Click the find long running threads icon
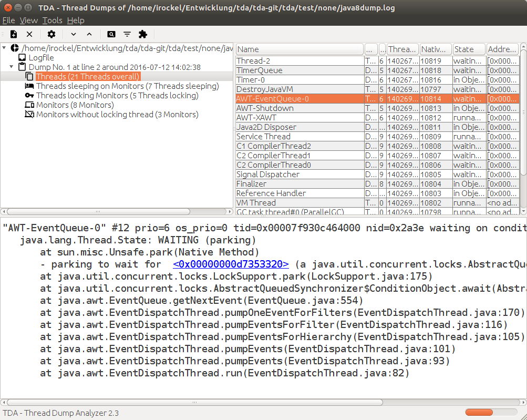 pos(111,34)
